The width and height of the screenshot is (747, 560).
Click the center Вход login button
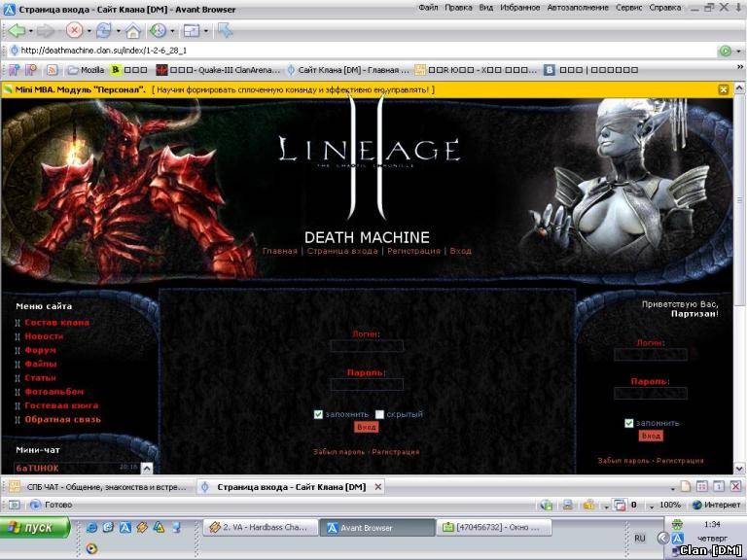pyautogui.click(x=366, y=427)
